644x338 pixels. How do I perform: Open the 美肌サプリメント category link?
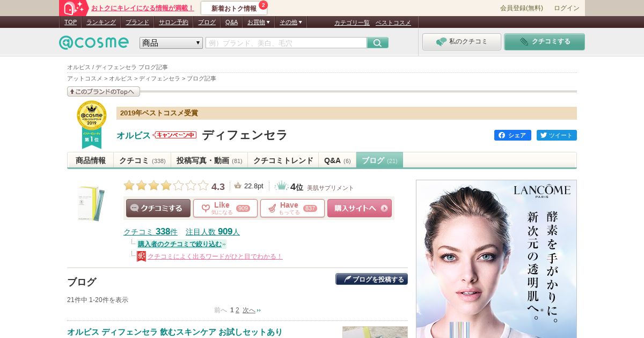click(331, 188)
